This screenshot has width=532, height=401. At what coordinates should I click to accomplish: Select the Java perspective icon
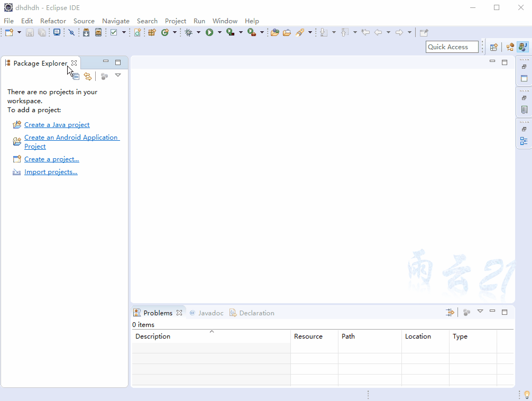pos(523,47)
